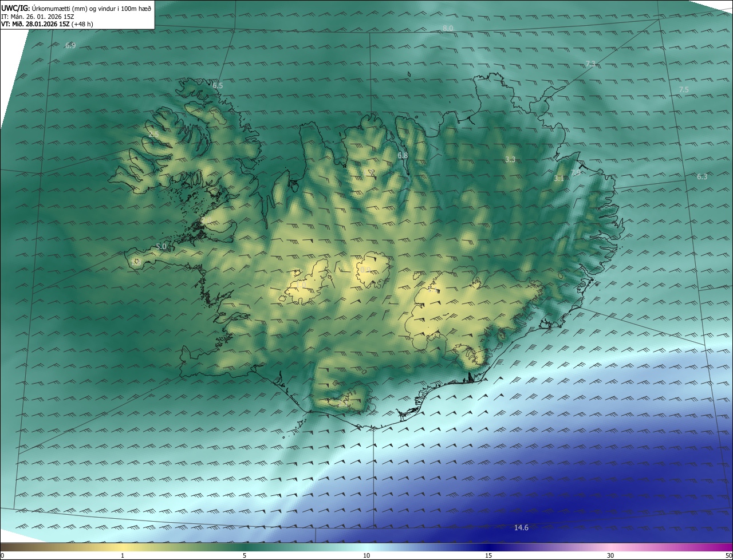Click the 0.9 value label on the central glacier

point(365,269)
